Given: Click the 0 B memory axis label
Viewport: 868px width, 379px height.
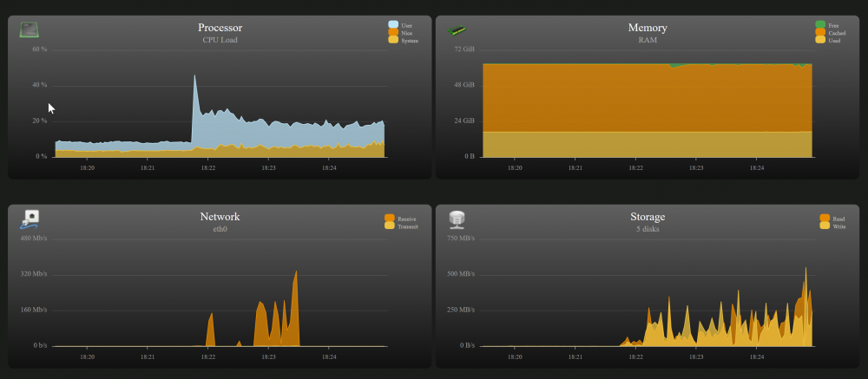Looking at the screenshot, I should tap(470, 157).
